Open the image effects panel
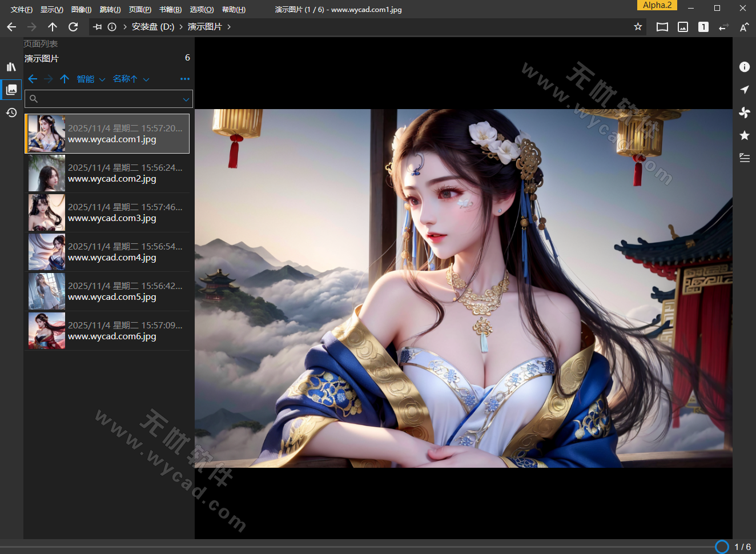756x554 pixels. coord(744,113)
